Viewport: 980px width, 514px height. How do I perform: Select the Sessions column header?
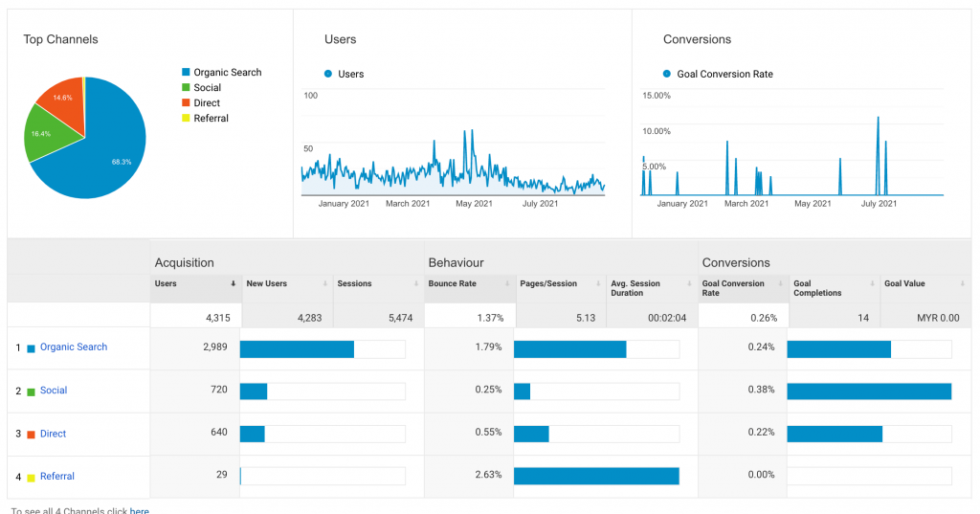(354, 284)
